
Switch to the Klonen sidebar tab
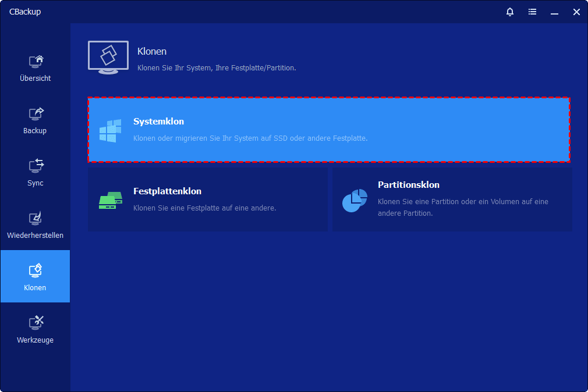coord(35,276)
